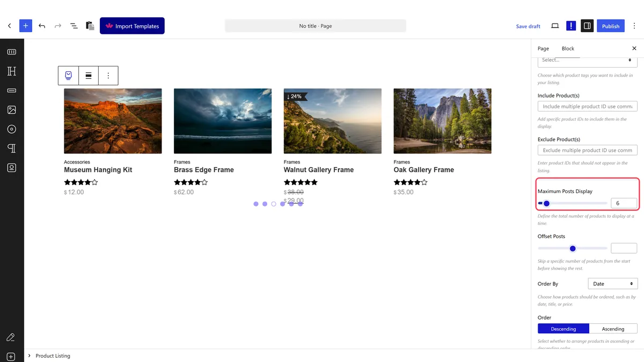Open the No title · Page command bar
Viewport: 644px width, 362px height.
pyautogui.click(x=316, y=26)
